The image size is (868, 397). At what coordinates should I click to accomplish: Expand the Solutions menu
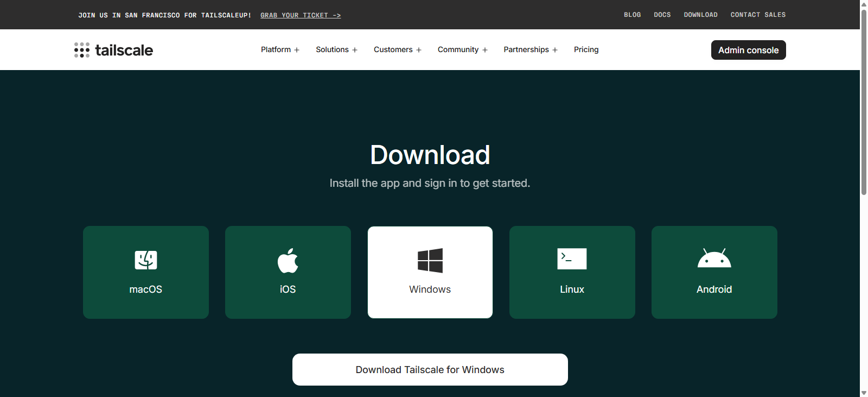coord(337,49)
